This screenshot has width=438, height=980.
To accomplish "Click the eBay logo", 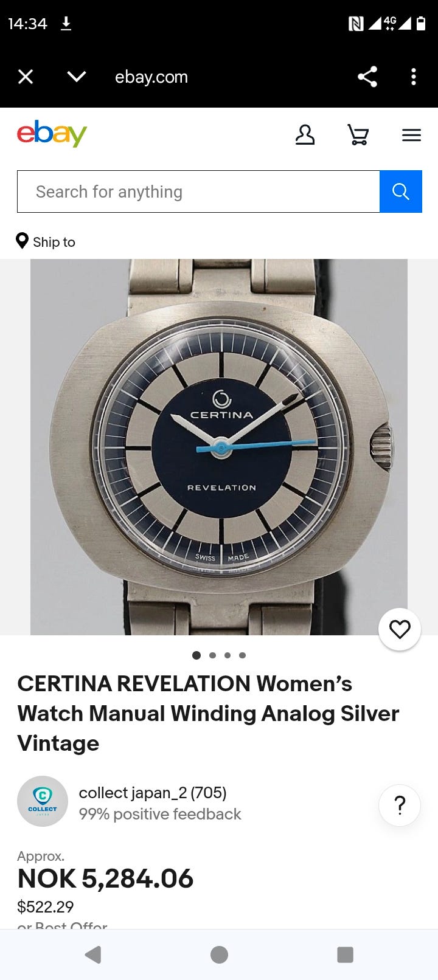I will pyautogui.click(x=52, y=134).
